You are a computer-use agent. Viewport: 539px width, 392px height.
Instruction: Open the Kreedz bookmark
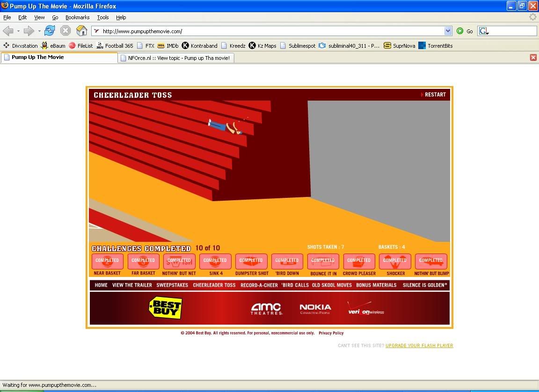[233, 45]
